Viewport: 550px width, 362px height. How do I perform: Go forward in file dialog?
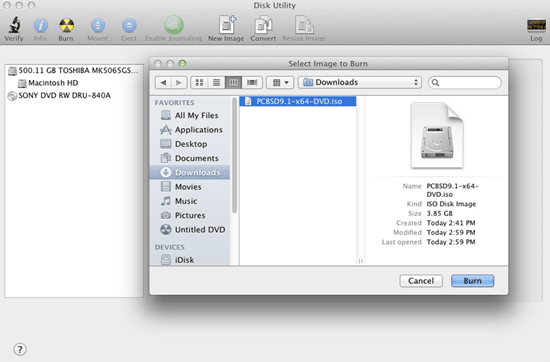point(179,82)
